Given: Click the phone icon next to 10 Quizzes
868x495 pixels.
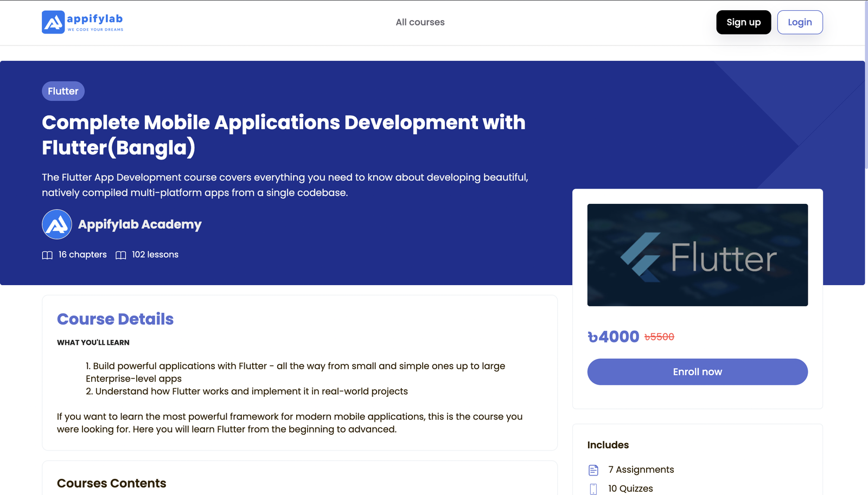Looking at the screenshot, I should (593, 488).
